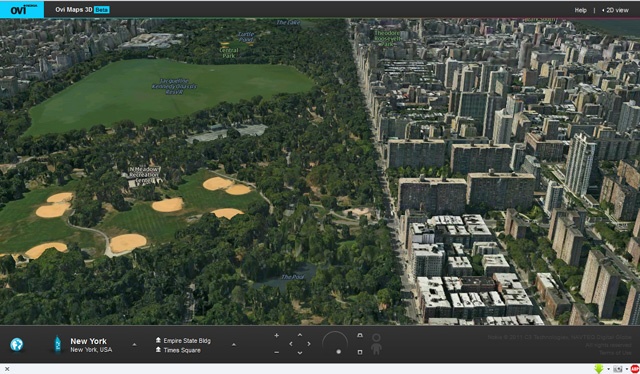Click the Empire State Bldg landmark icon
Screen dimensions: 640x374
tap(158, 340)
